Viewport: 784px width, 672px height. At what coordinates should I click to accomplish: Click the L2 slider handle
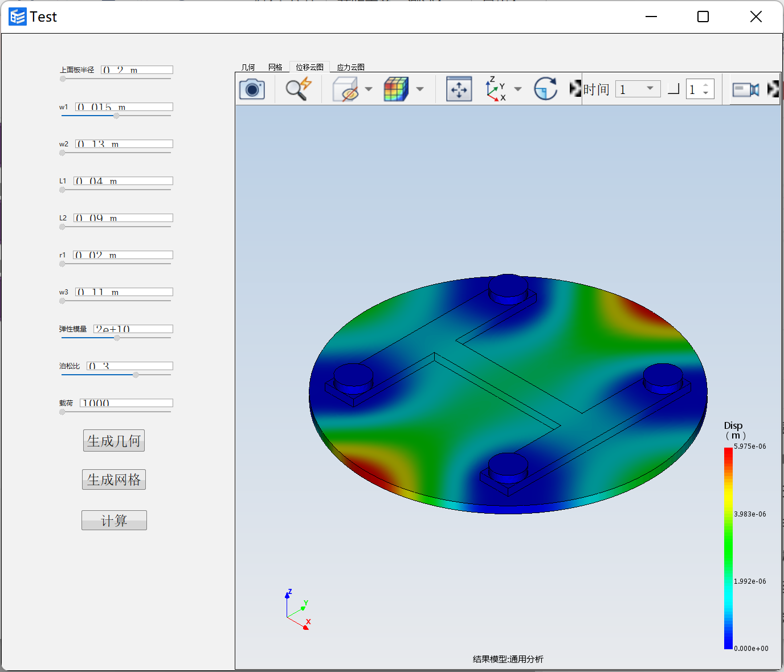coord(63,227)
